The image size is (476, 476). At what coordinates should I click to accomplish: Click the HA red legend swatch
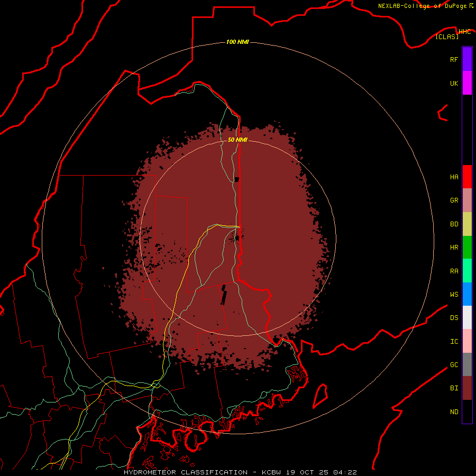coord(467,177)
